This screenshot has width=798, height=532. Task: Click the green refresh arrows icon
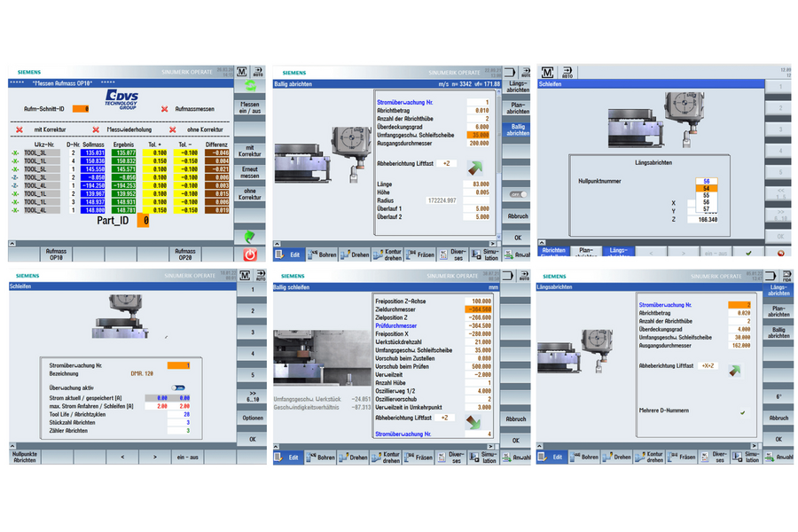(250, 86)
